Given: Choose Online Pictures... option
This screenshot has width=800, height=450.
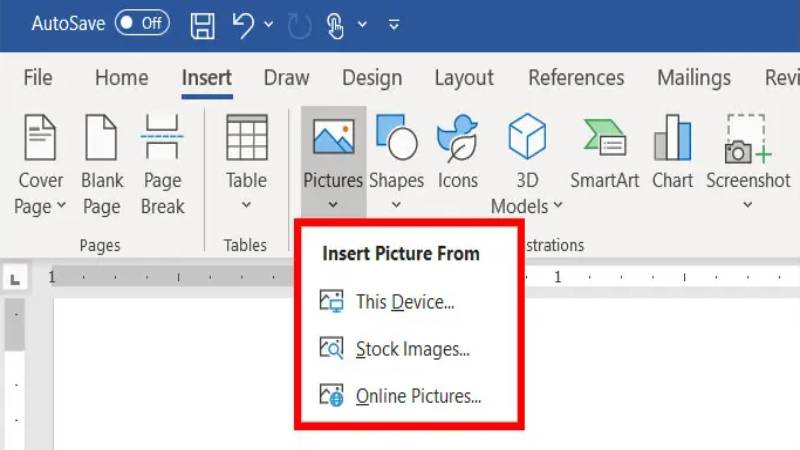Looking at the screenshot, I should (x=418, y=396).
